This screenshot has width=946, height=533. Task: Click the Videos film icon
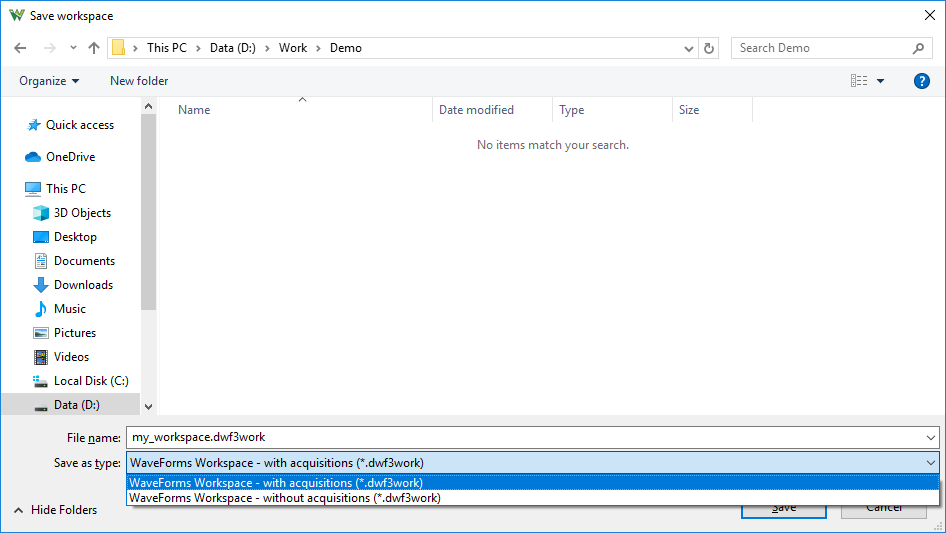point(40,357)
